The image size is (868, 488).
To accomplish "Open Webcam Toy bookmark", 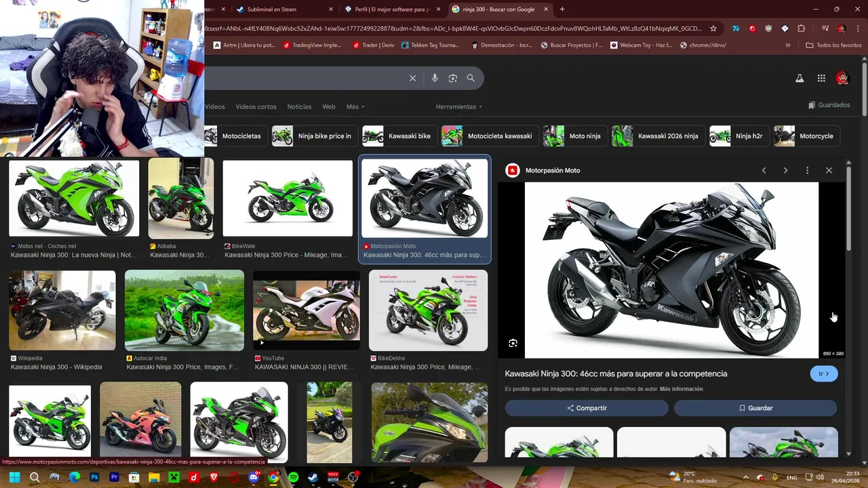I will click(x=641, y=45).
